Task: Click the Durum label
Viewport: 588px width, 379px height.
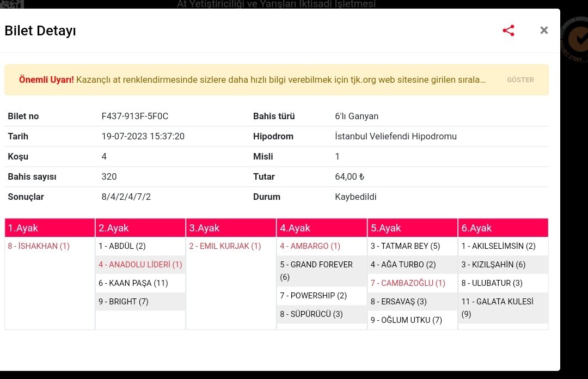Action: pos(267,197)
